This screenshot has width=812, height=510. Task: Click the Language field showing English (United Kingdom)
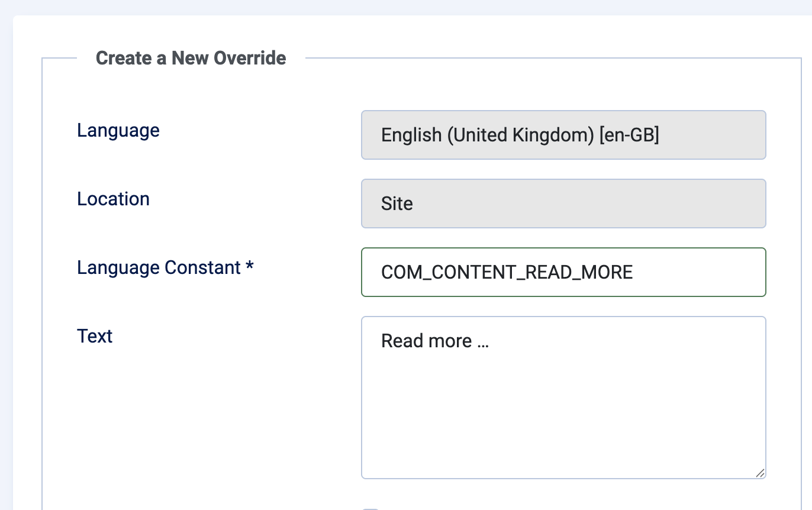click(562, 135)
